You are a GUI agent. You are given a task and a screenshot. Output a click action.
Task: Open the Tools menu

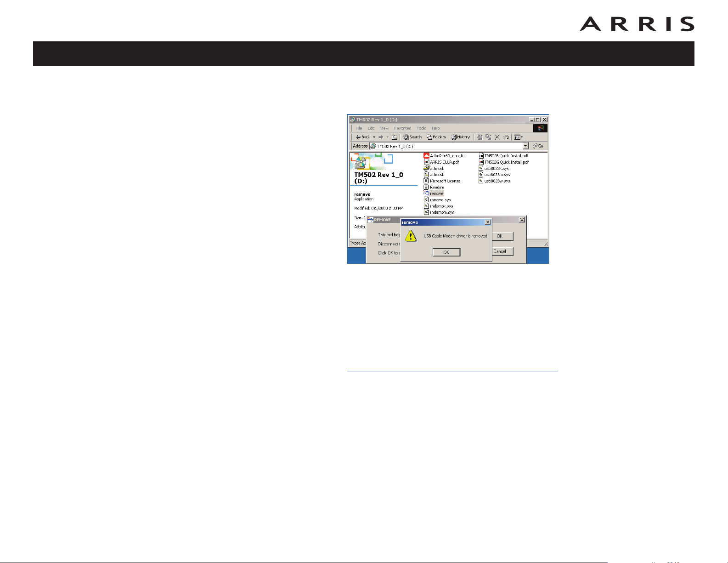421,128
